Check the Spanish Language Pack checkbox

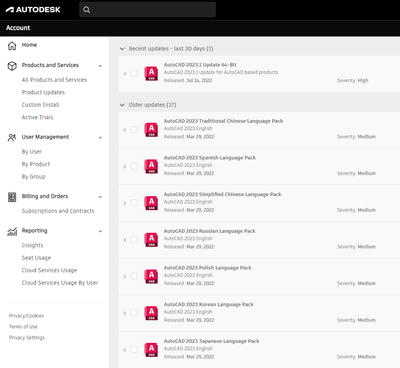point(134,166)
